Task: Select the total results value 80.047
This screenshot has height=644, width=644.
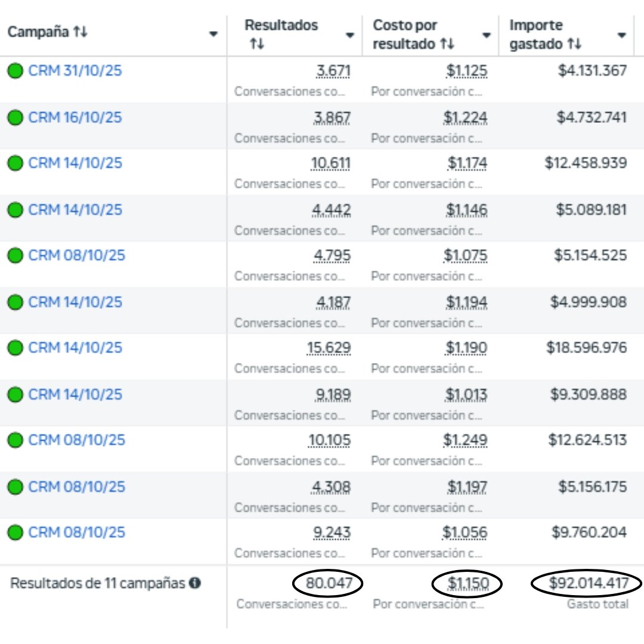Action: (x=329, y=583)
